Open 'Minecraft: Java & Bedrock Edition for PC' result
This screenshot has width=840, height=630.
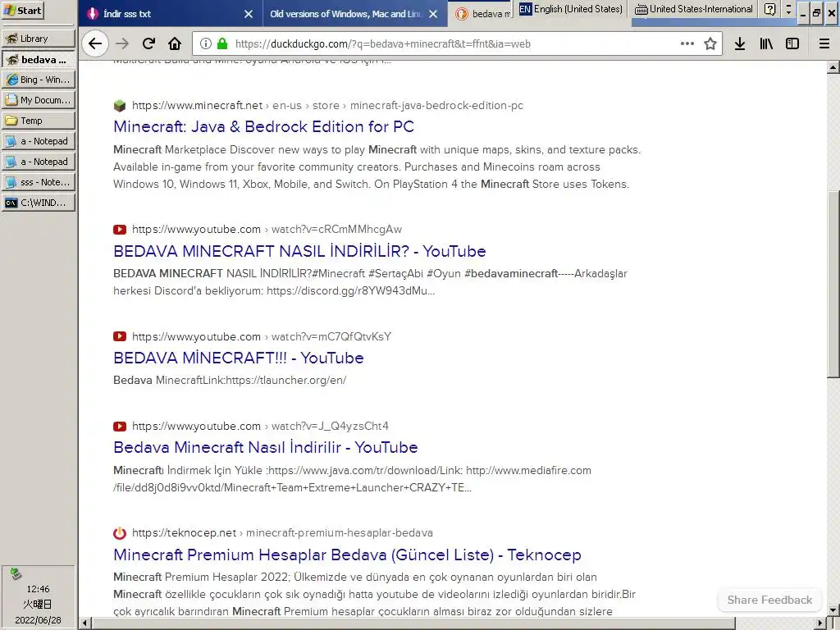coord(263,126)
